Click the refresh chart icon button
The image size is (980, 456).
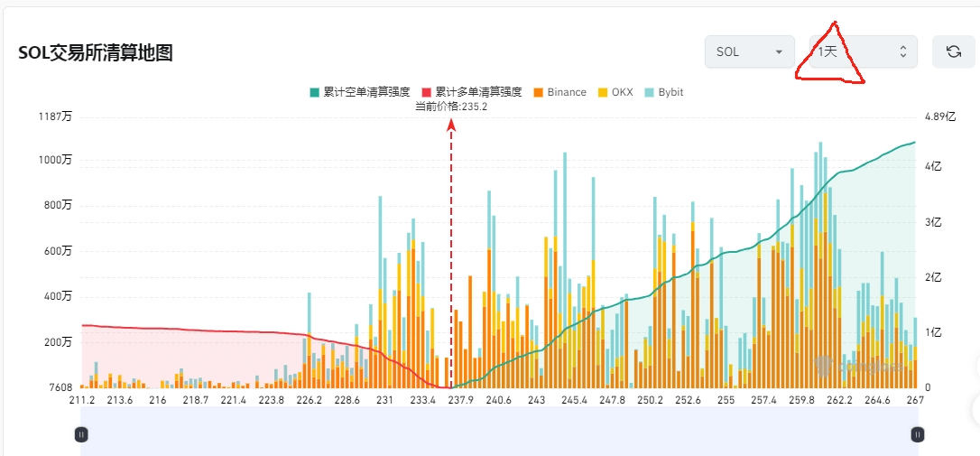click(953, 51)
